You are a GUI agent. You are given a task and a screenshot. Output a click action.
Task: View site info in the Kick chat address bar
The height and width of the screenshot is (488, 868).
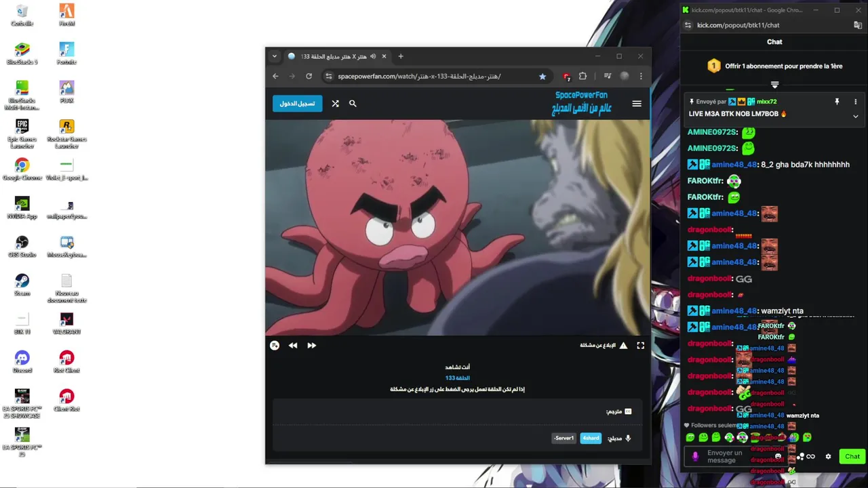pos(688,25)
